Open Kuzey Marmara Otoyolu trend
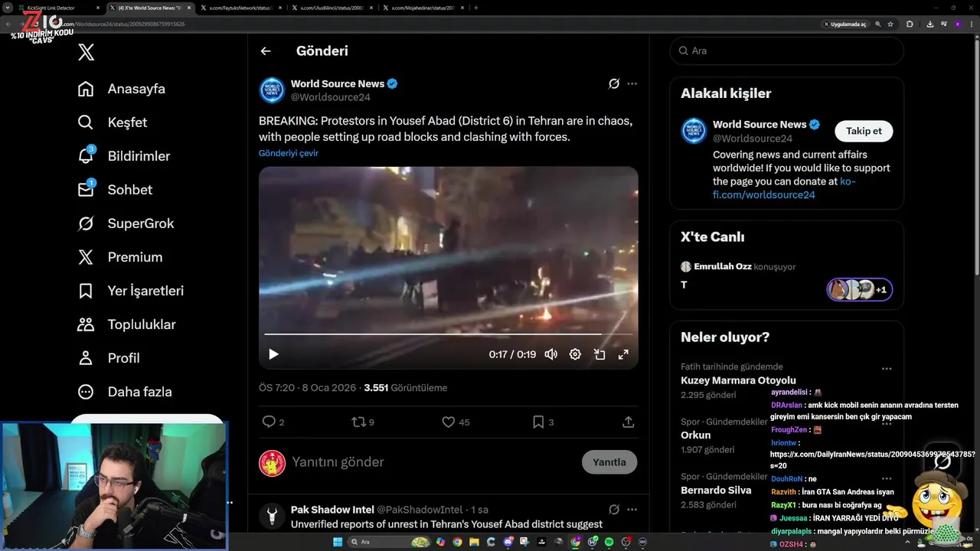980x551 pixels. [x=738, y=380]
